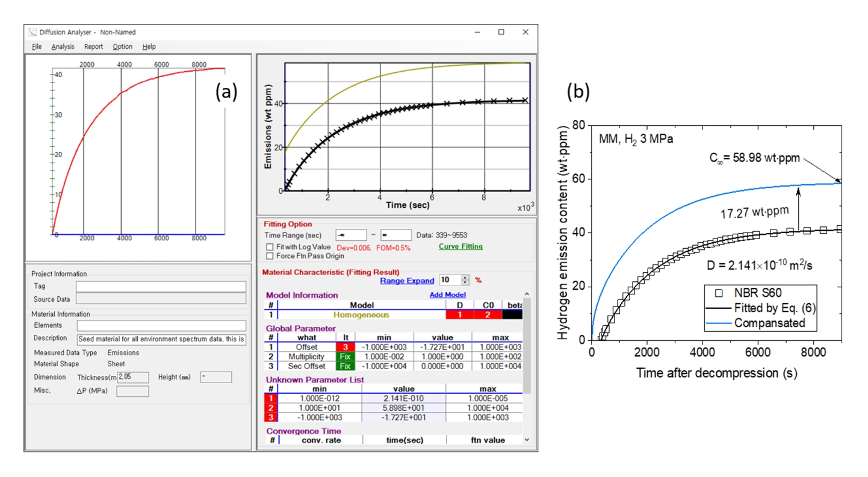Select unknown parameter row 3 red marker
The image size is (868, 477).
coord(271,417)
